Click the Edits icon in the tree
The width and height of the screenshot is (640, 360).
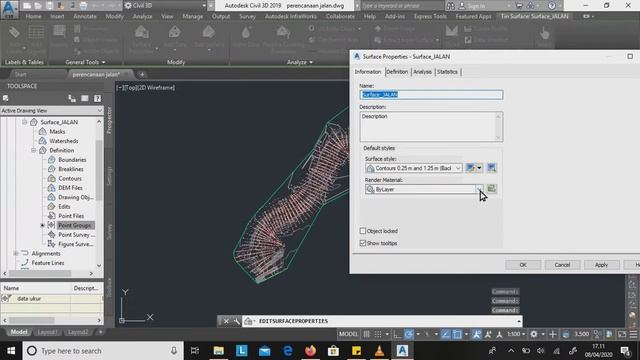click(51, 207)
